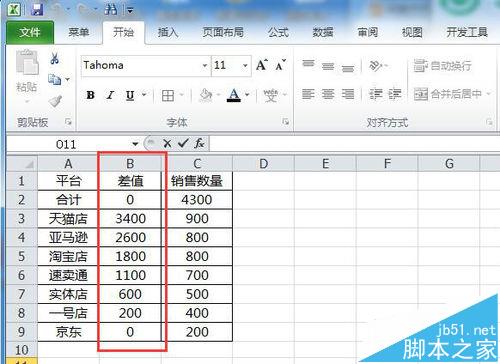Click the Excel application icon
Viewport: 500px width, 364px height.
coord(14,9)
